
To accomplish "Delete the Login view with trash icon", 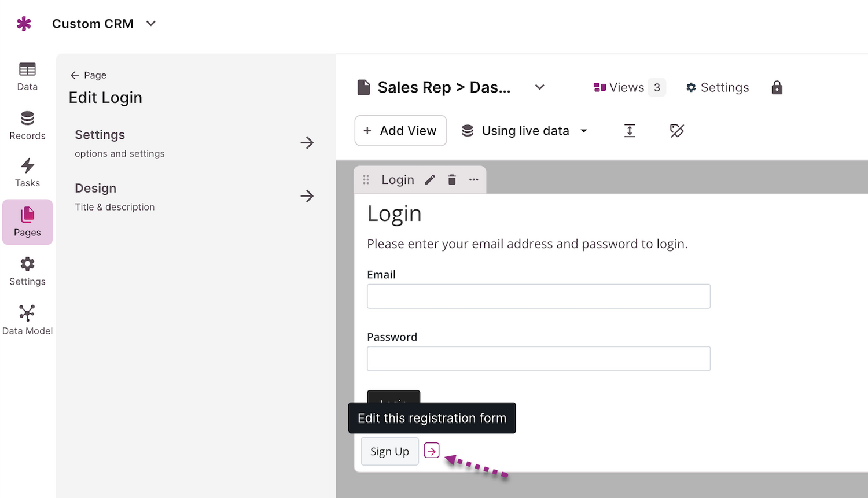I will pos(452,180).
